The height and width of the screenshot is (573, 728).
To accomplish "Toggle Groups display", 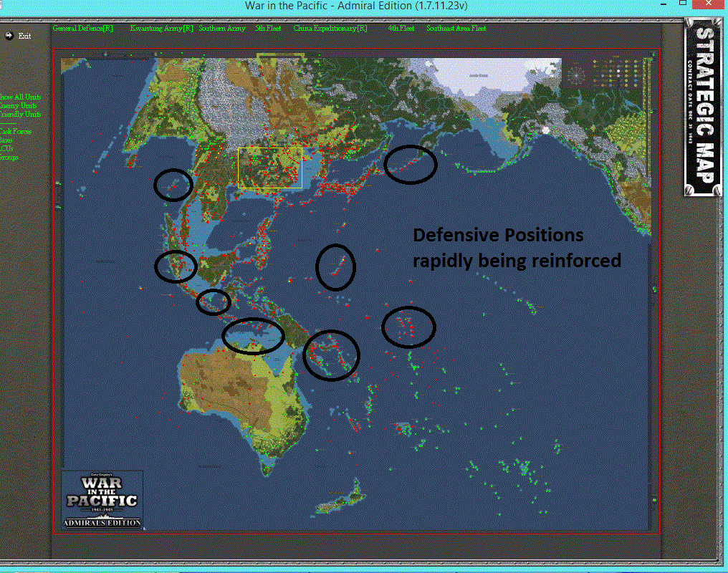I will pyautogui.click(x=9, y=158).
